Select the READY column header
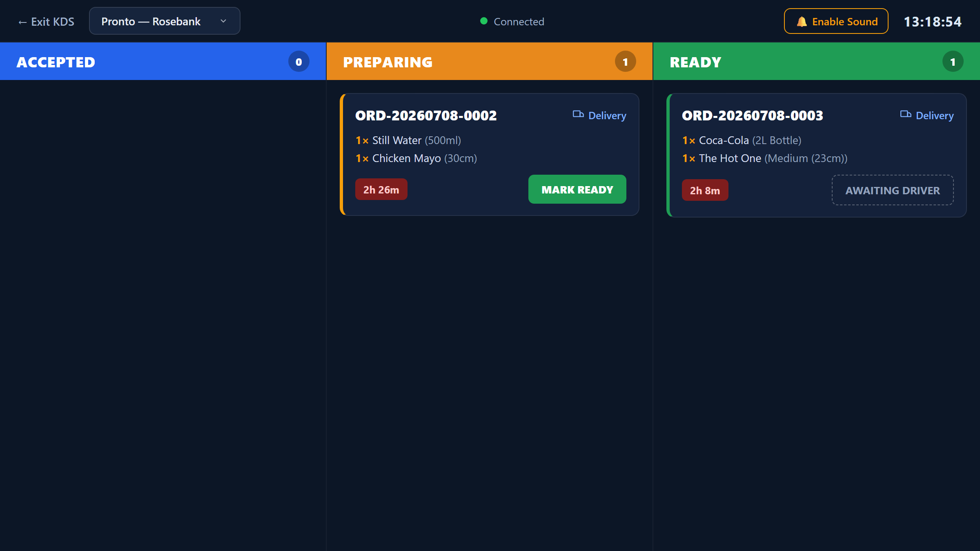Screen dimensions: 980x551 tap(817, 62)
